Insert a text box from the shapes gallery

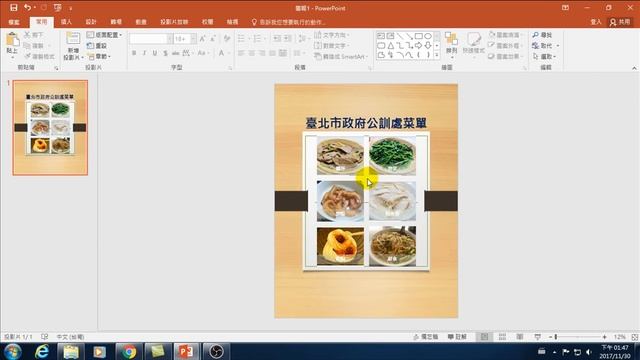click(381, 36)
